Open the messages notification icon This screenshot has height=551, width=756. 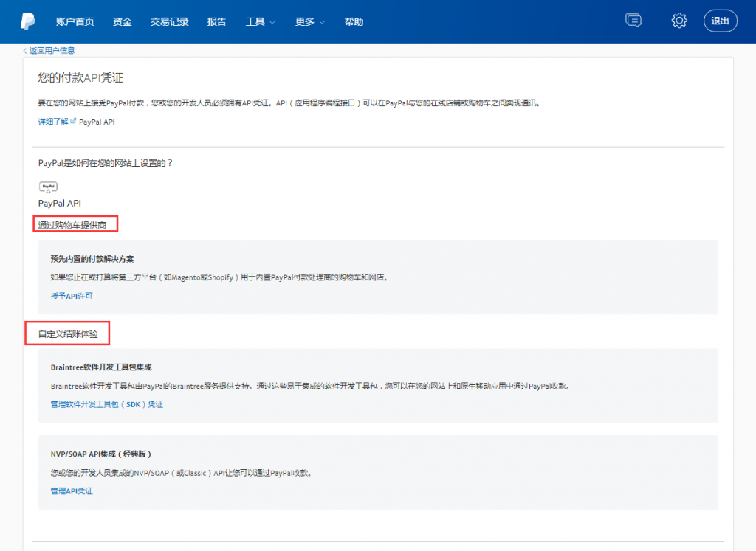point(633,21)
